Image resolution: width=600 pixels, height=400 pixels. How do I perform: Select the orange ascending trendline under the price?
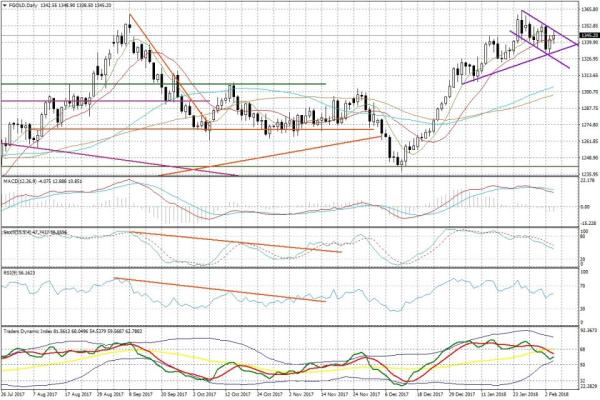pos(270,155)
